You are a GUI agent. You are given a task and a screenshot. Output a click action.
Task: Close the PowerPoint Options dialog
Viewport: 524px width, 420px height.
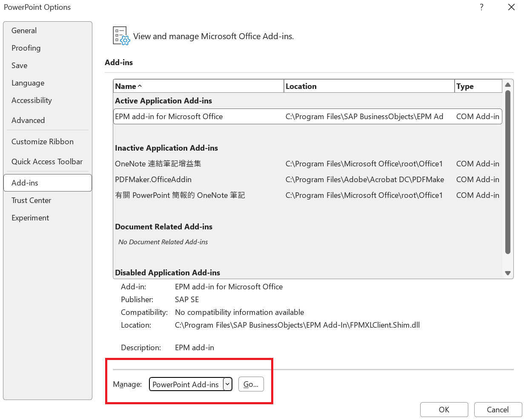tap(511, 7)
